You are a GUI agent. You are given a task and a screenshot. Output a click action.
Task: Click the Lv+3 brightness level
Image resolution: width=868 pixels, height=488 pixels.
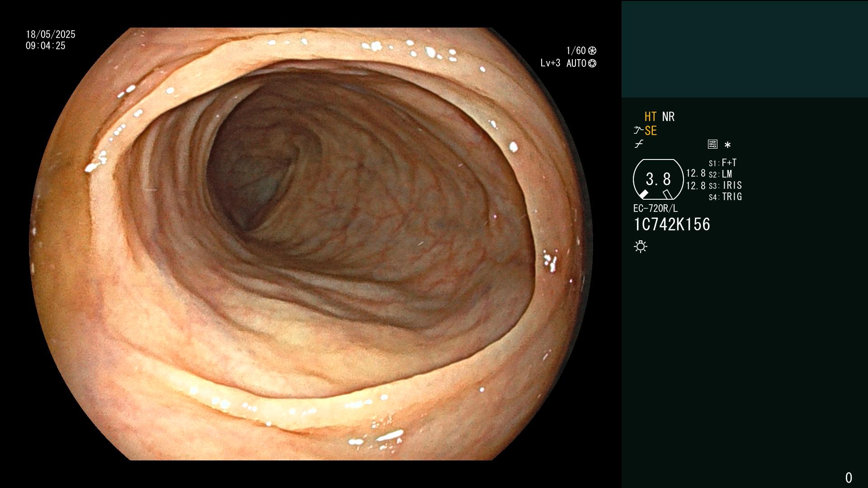pos(550,63)
